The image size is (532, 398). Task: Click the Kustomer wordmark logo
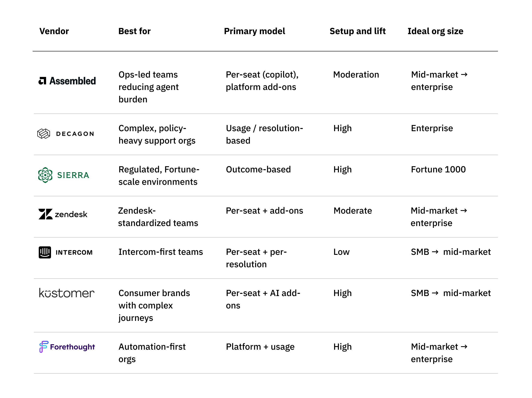(x=67, y=293)
